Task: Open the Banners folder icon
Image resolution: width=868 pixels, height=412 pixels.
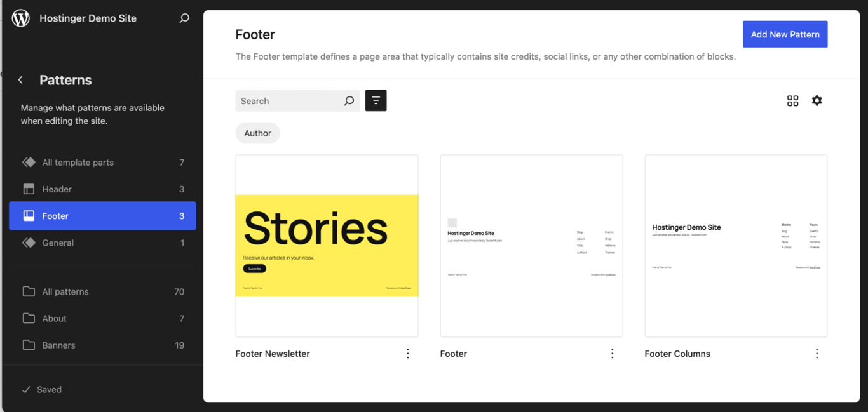Action: pyautogui.click(x=29, y=345)
